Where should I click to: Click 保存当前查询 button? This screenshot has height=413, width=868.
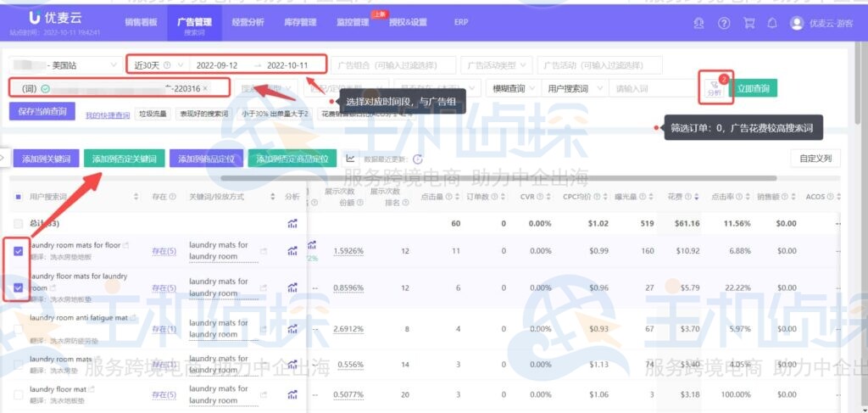point(42,111)
